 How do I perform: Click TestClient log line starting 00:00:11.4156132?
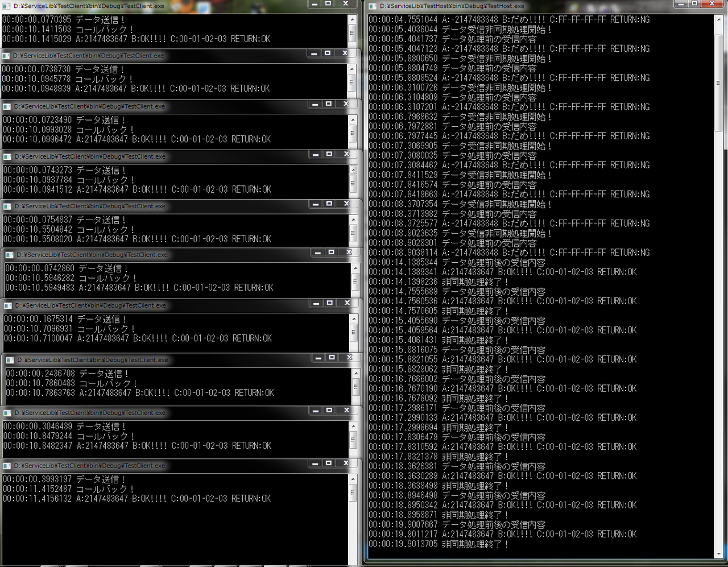point(137,499)
